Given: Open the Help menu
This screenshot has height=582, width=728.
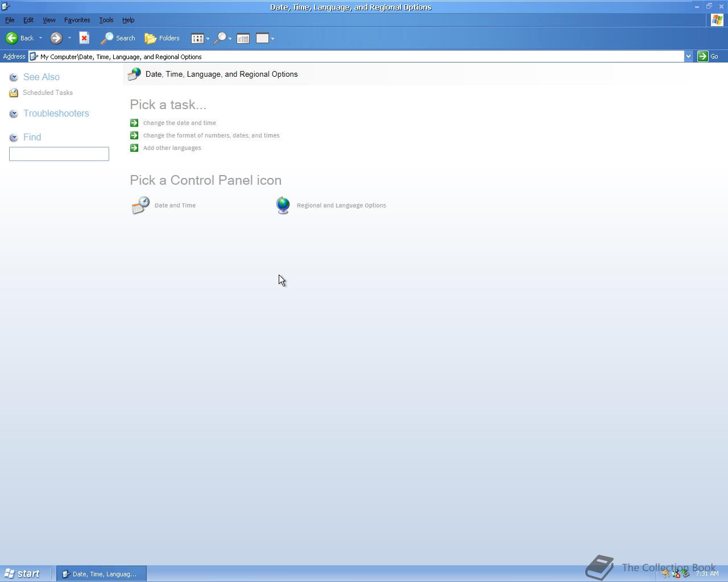Looking at the screenshot, I should 128,20.
